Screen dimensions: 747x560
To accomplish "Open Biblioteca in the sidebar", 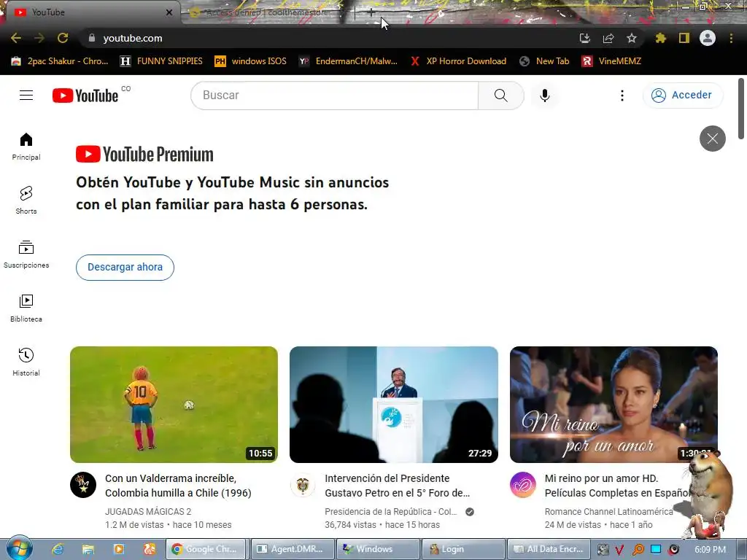I will [26, 308].
